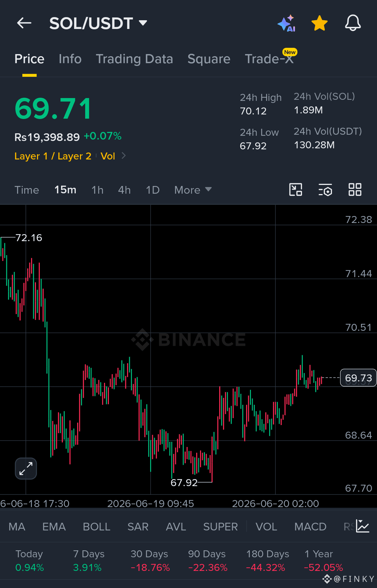The width and height of the screenshot is (377, 588).
Task: Go back with the left arrow
Action: tap(24, 23)
